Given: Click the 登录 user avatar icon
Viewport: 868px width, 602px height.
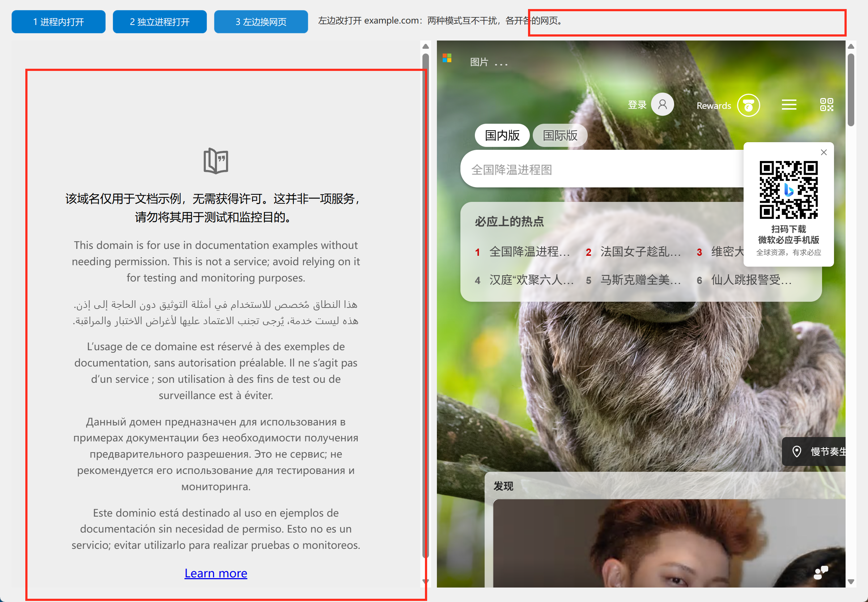Looking at the screenshot, I should 663,105.
